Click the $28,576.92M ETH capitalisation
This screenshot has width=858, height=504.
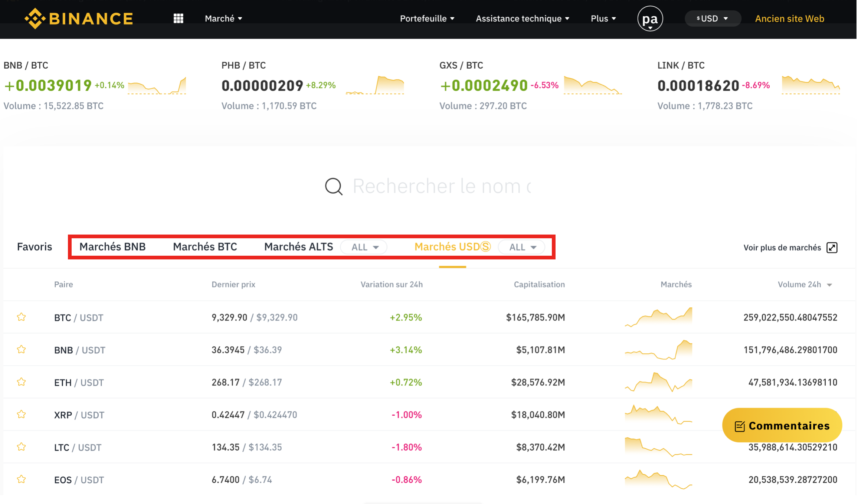(538, 382)
